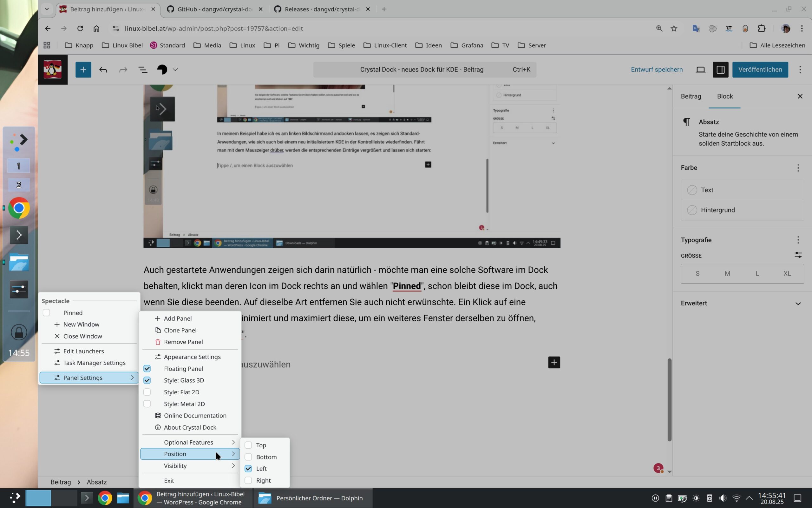Click the Beitrag breadcrumb link
The image size is (812, 508).
click(x=60, y=482)
